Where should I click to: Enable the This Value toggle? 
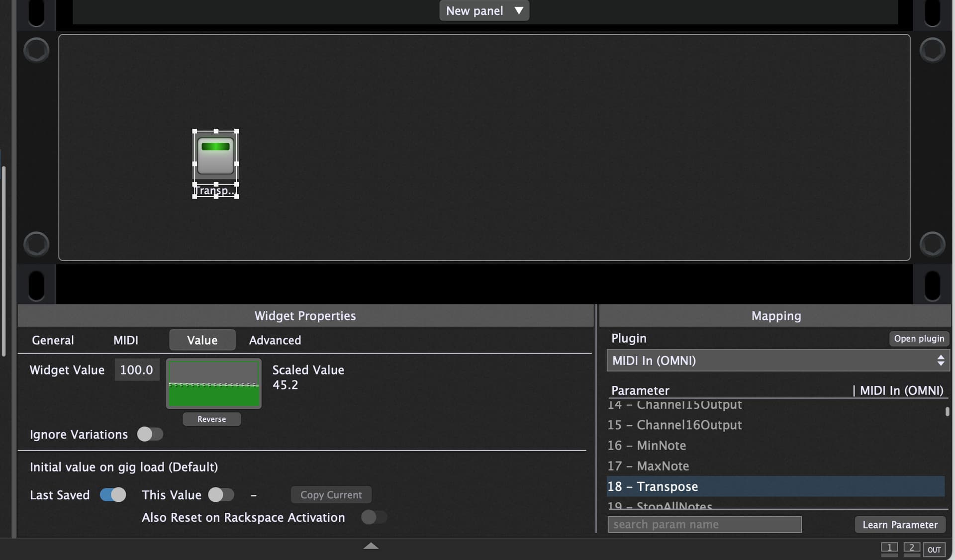pos(221,495)
